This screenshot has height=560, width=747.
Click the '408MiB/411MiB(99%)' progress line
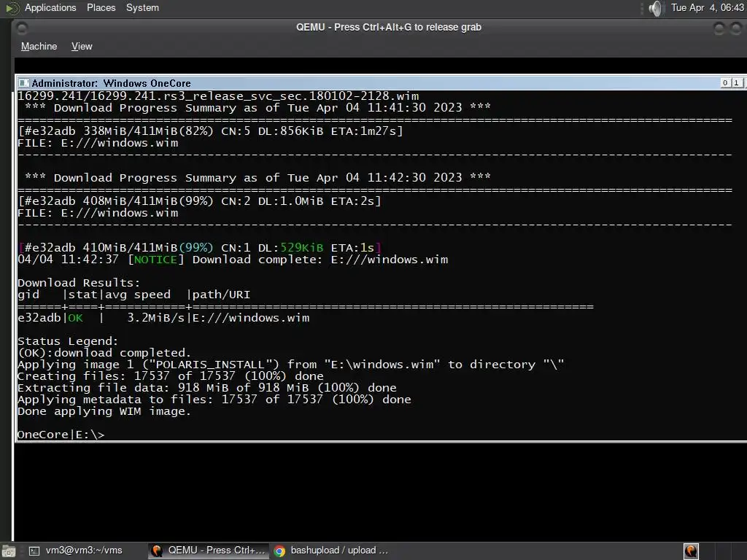click(x=199, y=201)
